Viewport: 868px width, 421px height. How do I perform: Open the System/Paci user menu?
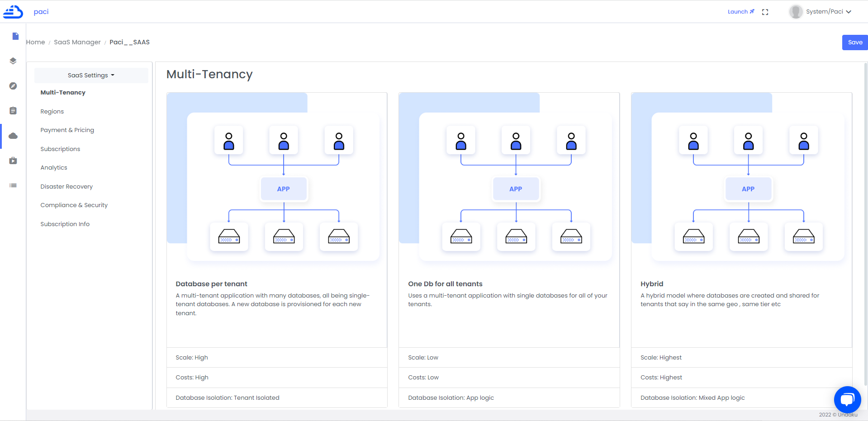pos(821,12)
